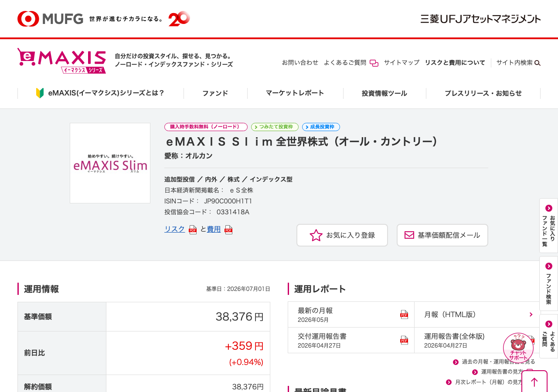Expand the ファンド検索 side tab

(548, 284)
